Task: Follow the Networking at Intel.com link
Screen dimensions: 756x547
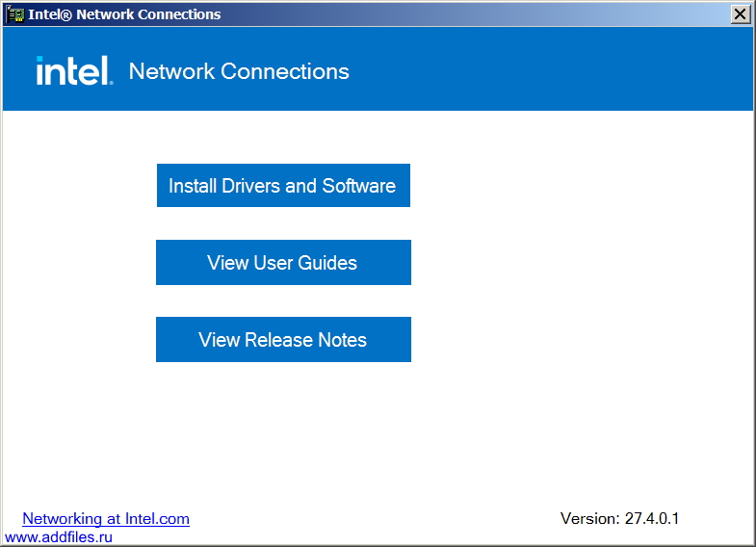Action: coord(106,518)
